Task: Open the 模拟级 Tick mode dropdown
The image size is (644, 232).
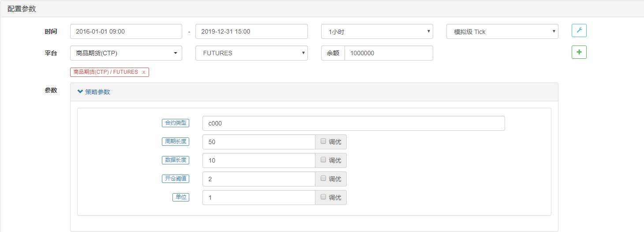Action: click(x=502, y=31)
